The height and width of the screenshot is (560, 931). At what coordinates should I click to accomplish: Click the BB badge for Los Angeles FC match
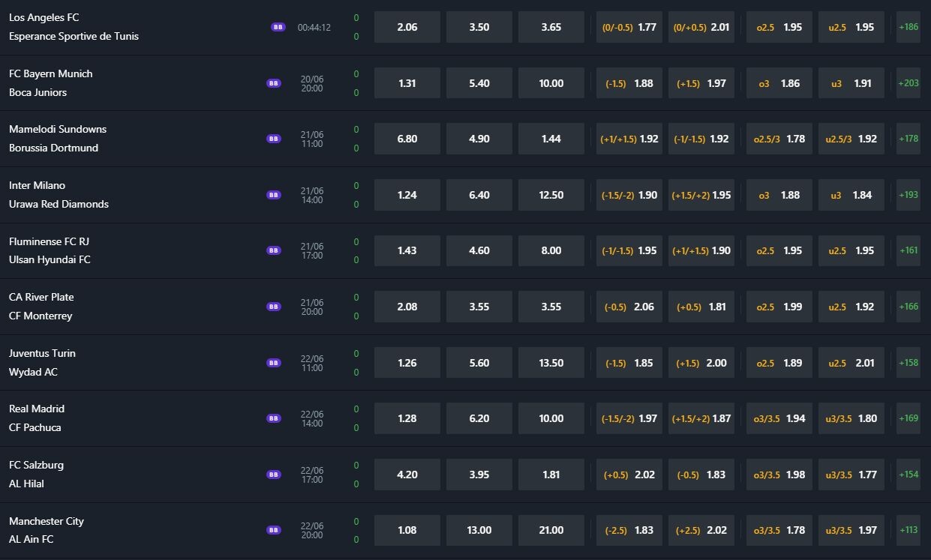tap(278, 27)
